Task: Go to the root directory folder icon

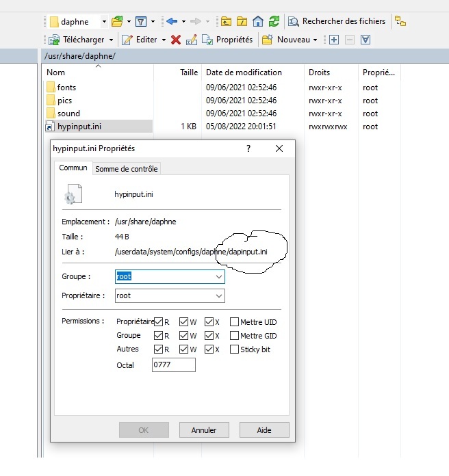Action: 242,22
